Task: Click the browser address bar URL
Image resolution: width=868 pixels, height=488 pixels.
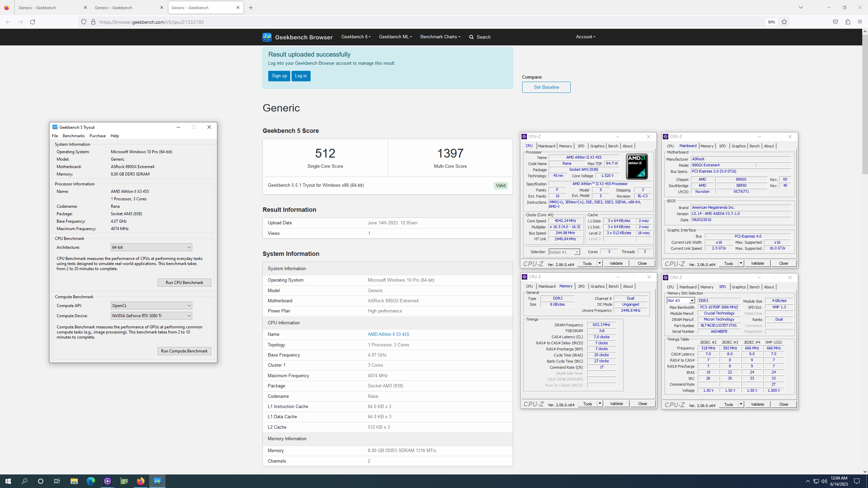Action: [x=152, y=22]
